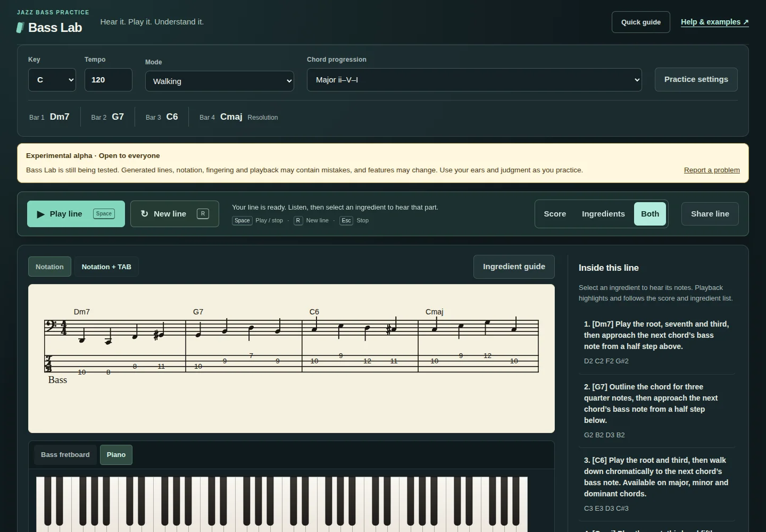Viewport: 766px width, 532px height.
Task: Open the Key dropdown set to C
Action: (x=52, y=80)
